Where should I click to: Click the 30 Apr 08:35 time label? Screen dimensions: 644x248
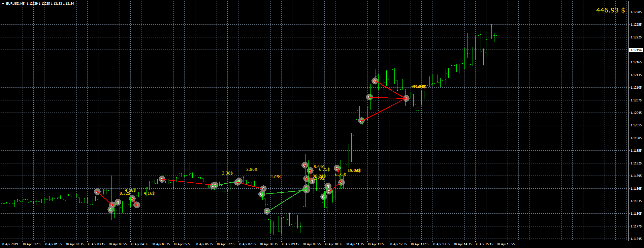pos(268,244)
